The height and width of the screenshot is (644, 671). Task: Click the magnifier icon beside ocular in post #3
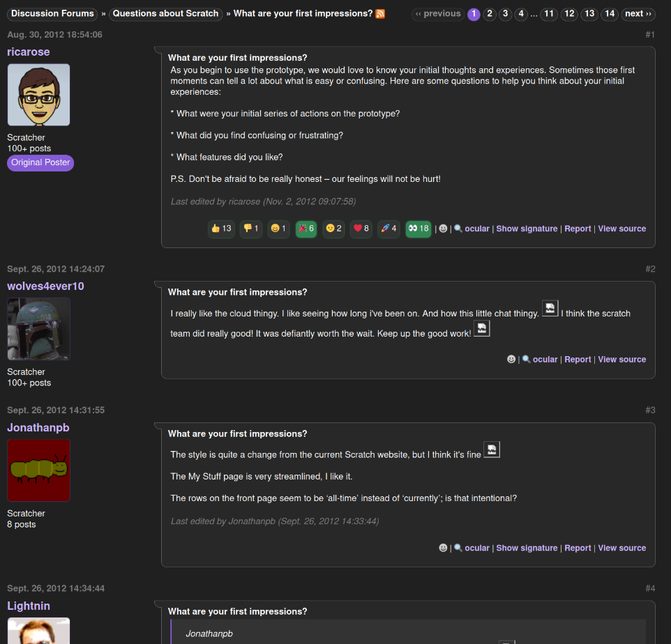(458, 549)
